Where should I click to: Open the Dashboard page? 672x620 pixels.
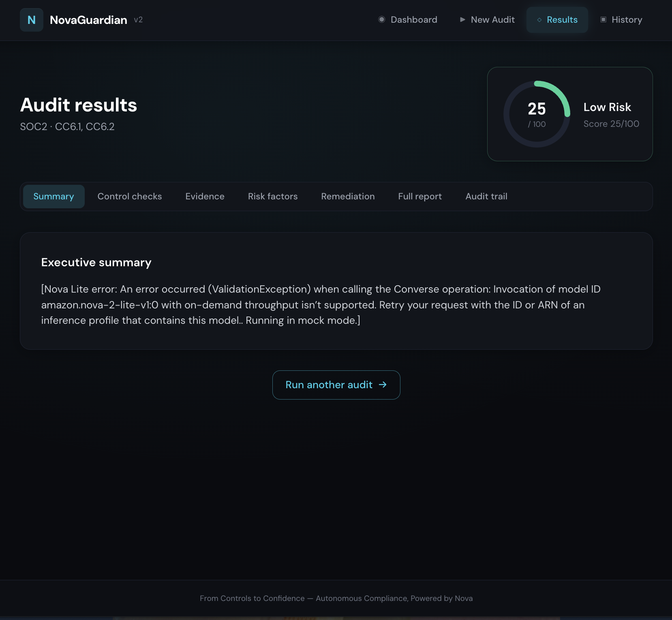408,20
